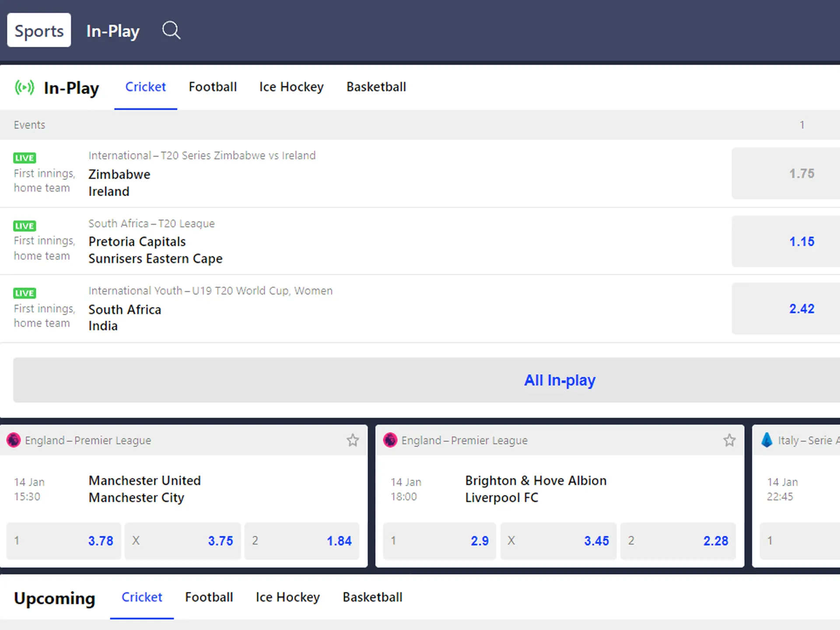Open South Africa – T20 League link
This screenshot has height=630, width=840.
pos(151,224)
